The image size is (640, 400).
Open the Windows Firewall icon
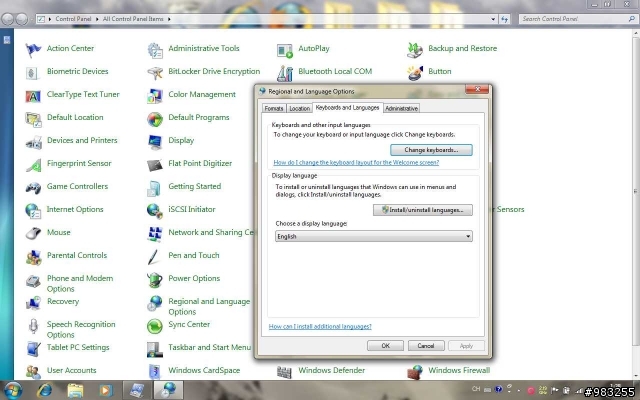pyautogui.click(x=415, y=372)
